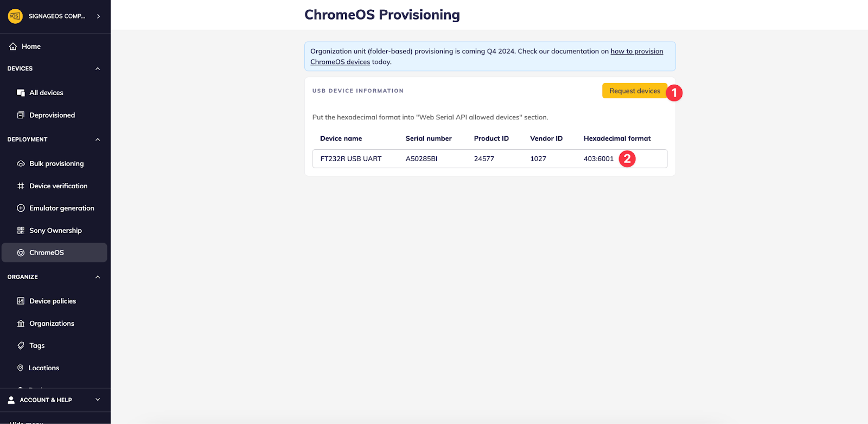Image resolution: width=868 pixels, height=424 pixels.
Task: Collapse the DEPLOYMENT section chevron
Action: point(98,140)
